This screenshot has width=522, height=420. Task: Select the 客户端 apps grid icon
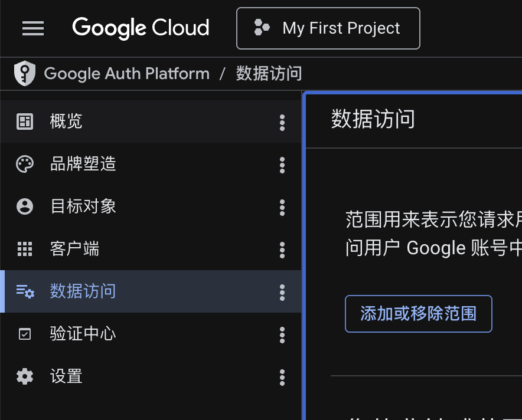click(x=24, y=249)
